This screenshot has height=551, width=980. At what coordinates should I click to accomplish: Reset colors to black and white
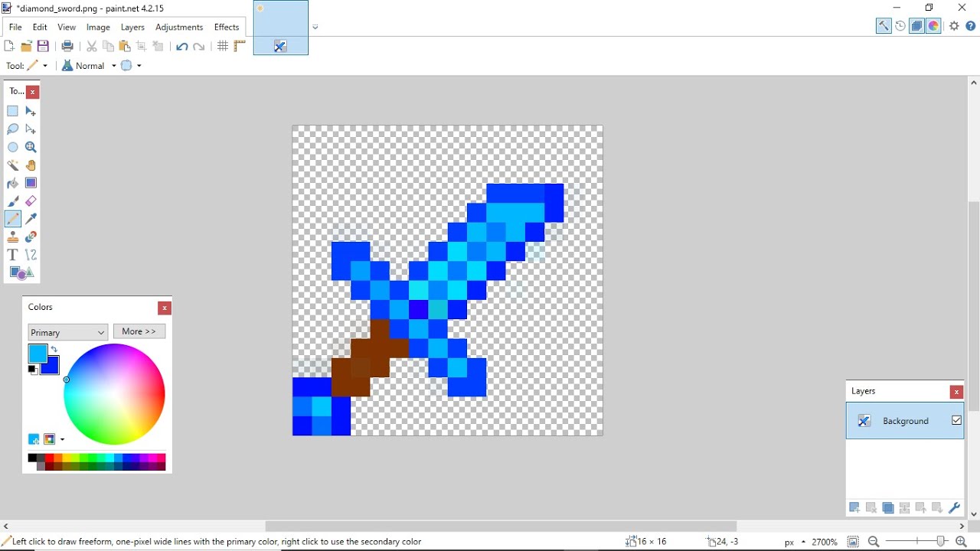[x=33, y=370]
